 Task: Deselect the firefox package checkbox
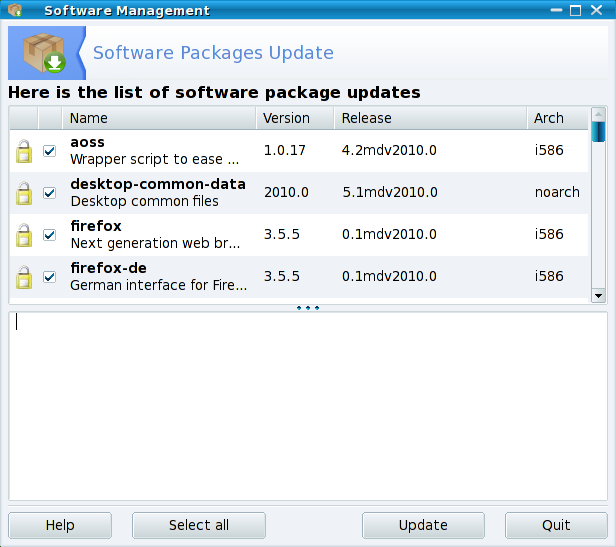[50, 235]
